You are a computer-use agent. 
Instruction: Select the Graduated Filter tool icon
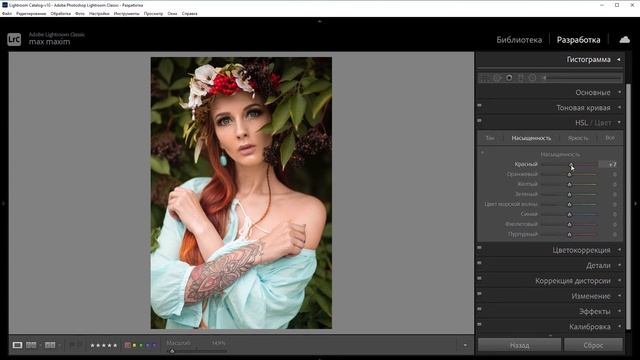(x=521, y=78)
